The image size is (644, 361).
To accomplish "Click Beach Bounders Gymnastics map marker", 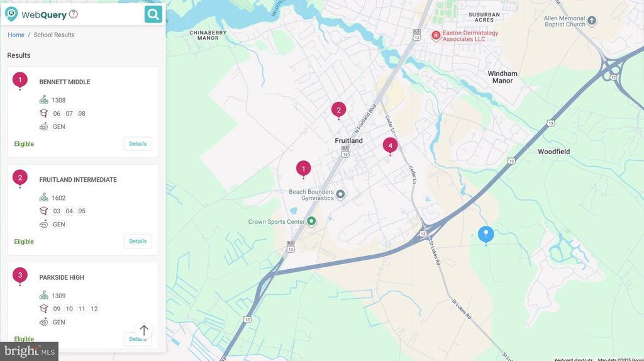I will point(340,194).
